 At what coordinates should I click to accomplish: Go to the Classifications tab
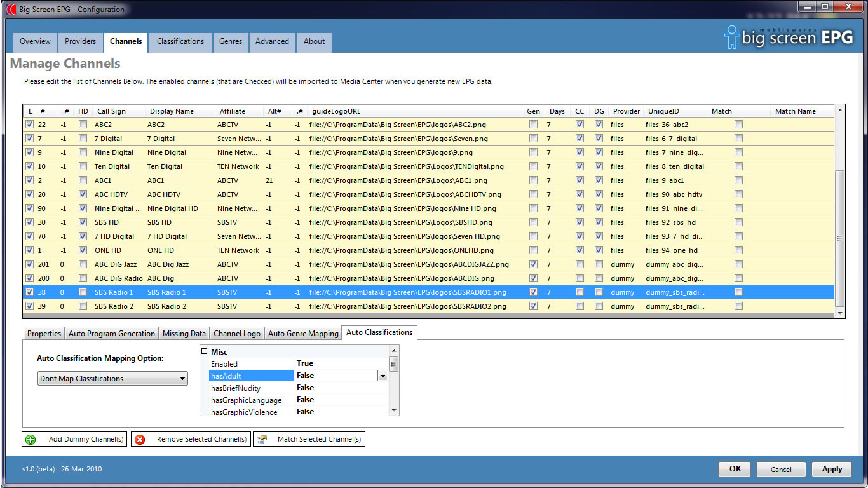point(180,41)
